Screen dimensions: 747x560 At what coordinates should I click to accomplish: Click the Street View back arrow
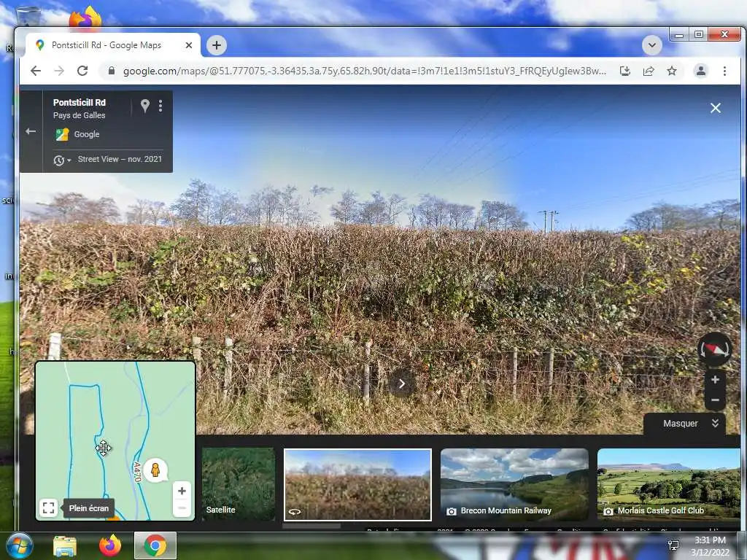31,131
